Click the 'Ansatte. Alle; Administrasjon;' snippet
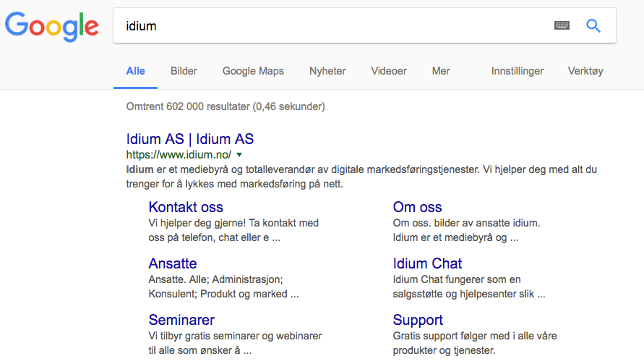Viewport: 644px width, 364px height. coord(223,287)
